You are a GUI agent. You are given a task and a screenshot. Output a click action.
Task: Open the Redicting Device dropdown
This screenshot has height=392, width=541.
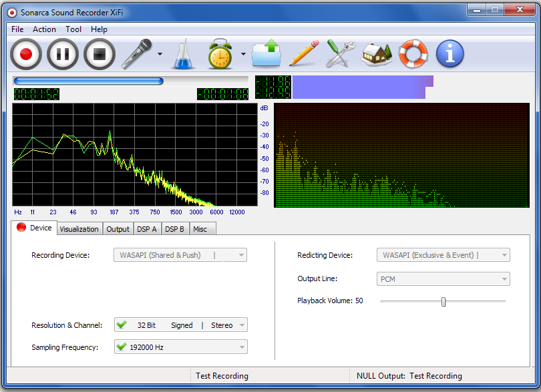pos(443,255)
